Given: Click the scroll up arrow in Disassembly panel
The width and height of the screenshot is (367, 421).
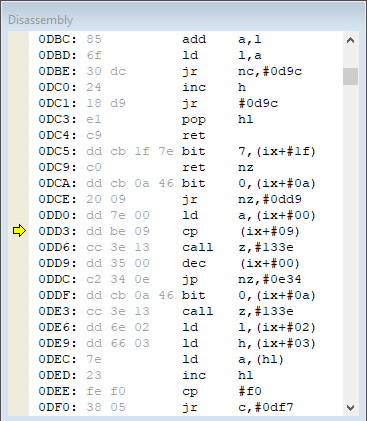Looking at the screenshot, I should (x=350, y=41).
